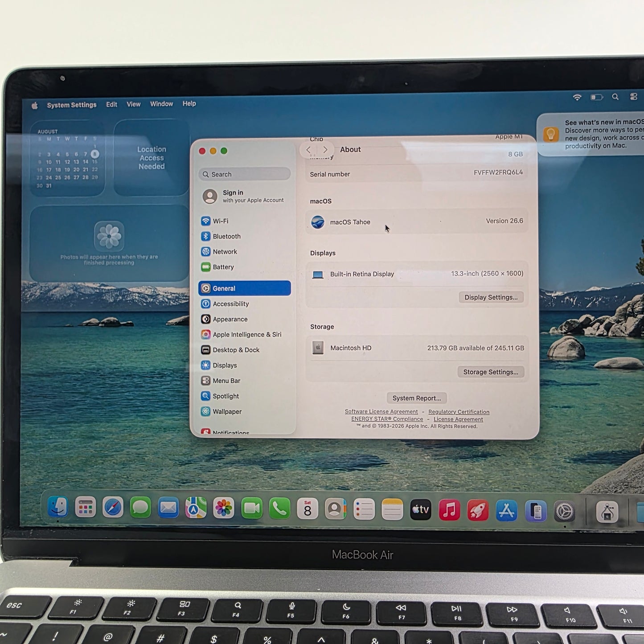Click Sign in with your Apple Account
This screenshot has height=644, width=644.
(244, 196)
